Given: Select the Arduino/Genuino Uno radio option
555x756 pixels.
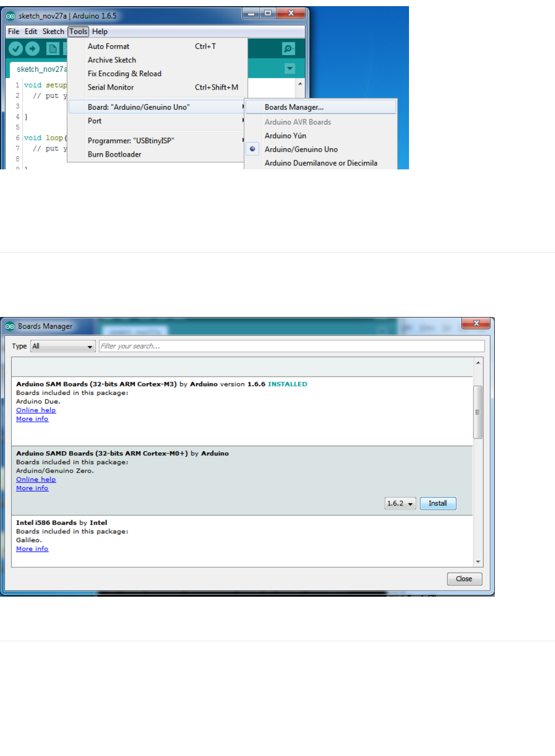Looking at the screenshot, I should tap(252, 149).
